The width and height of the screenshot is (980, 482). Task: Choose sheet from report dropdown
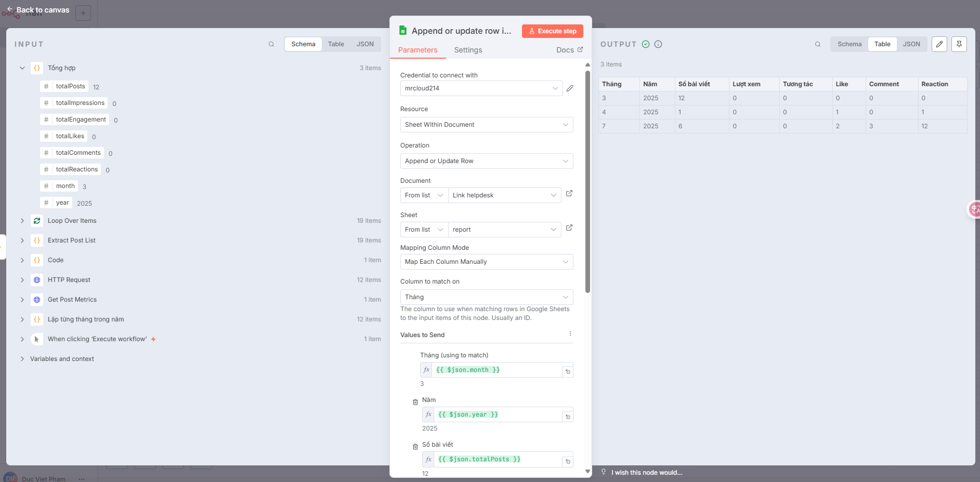tap(504, 230)
